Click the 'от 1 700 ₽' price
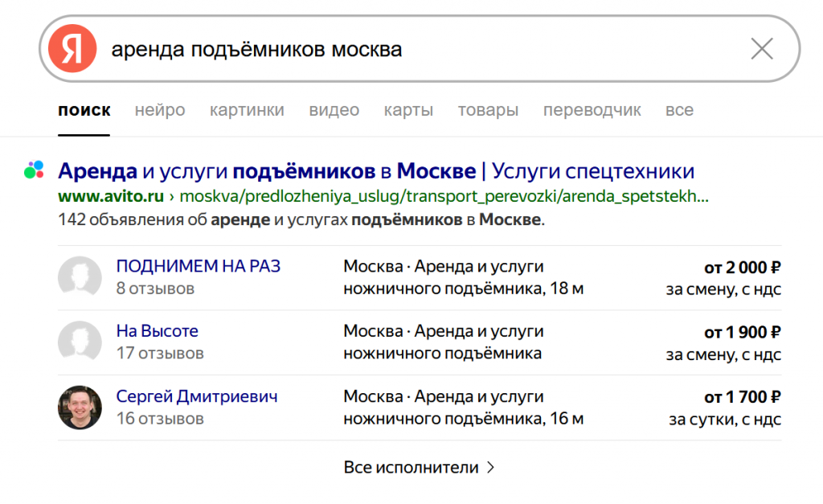This screenshot has width=823, height=504. [x=742, y=397]
